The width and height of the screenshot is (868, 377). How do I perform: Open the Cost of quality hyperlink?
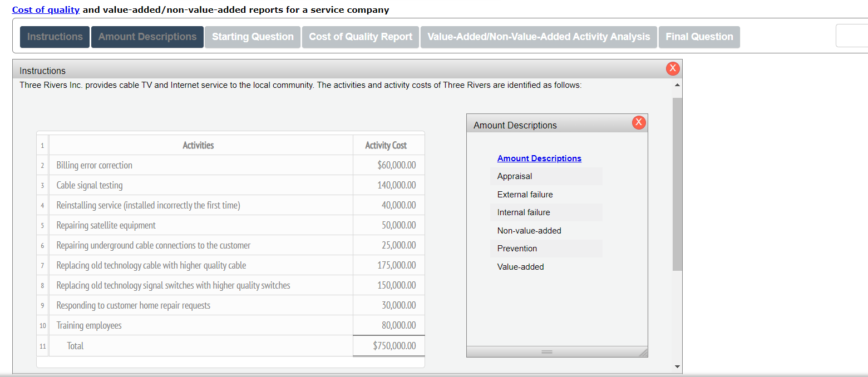click(46, 9)
